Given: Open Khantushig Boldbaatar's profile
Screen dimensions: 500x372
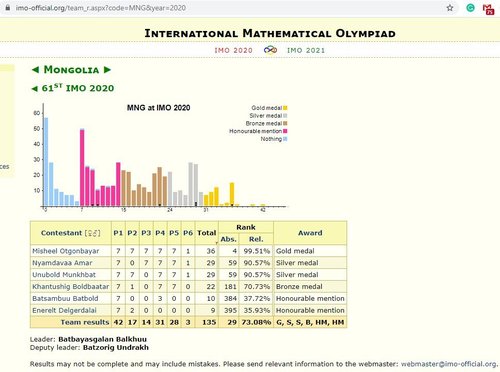Looking at the screenshot, I should tap(70, 287).
